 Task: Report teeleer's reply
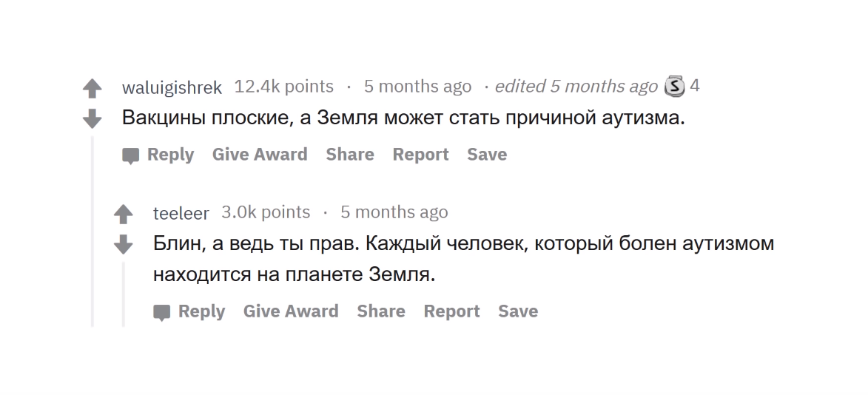point(451,311)
